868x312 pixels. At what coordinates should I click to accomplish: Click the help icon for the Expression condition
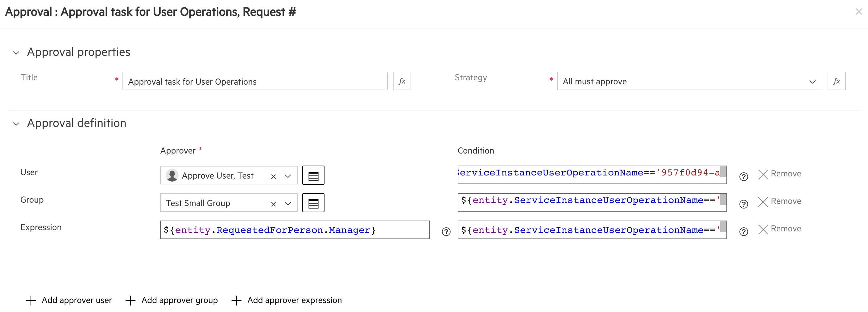click(743, 232)
